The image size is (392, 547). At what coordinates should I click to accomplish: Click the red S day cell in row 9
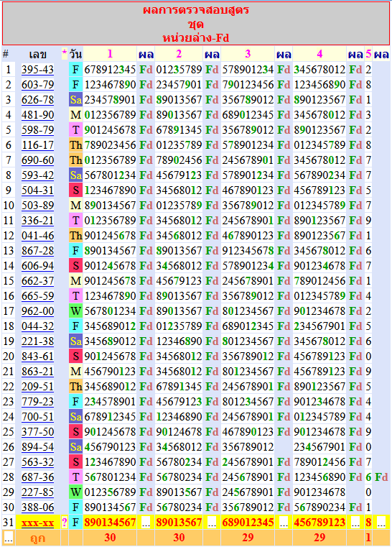(75, 190)
